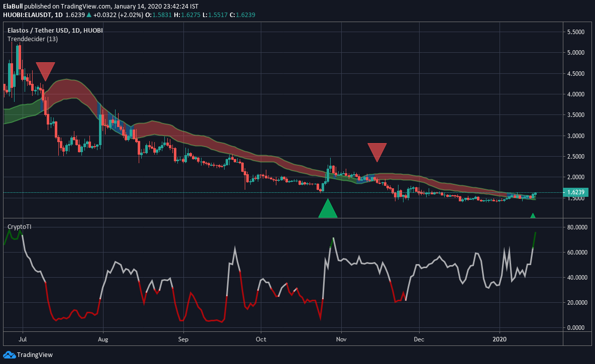Click the Jul label on time axis

pos(23,339)
